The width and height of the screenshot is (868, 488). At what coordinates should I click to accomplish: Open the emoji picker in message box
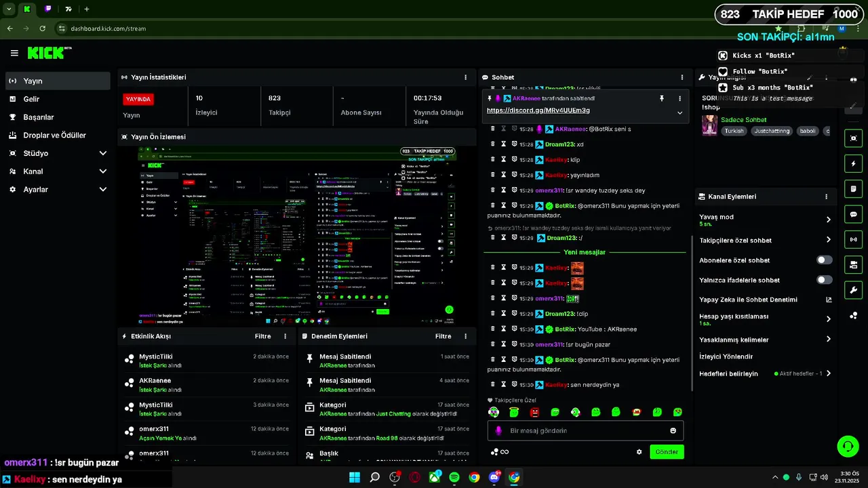[673, 430]
